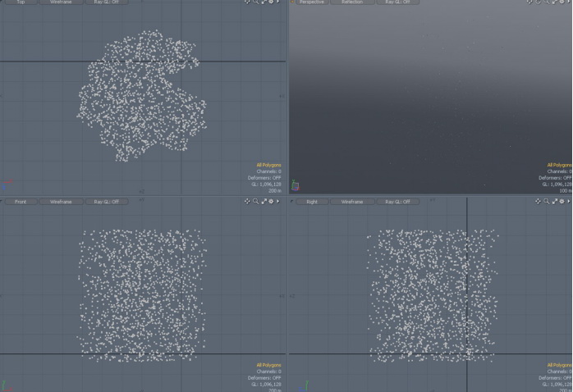
Task: Click Wireframe button in the Top viewport
Action: (61, 2)
